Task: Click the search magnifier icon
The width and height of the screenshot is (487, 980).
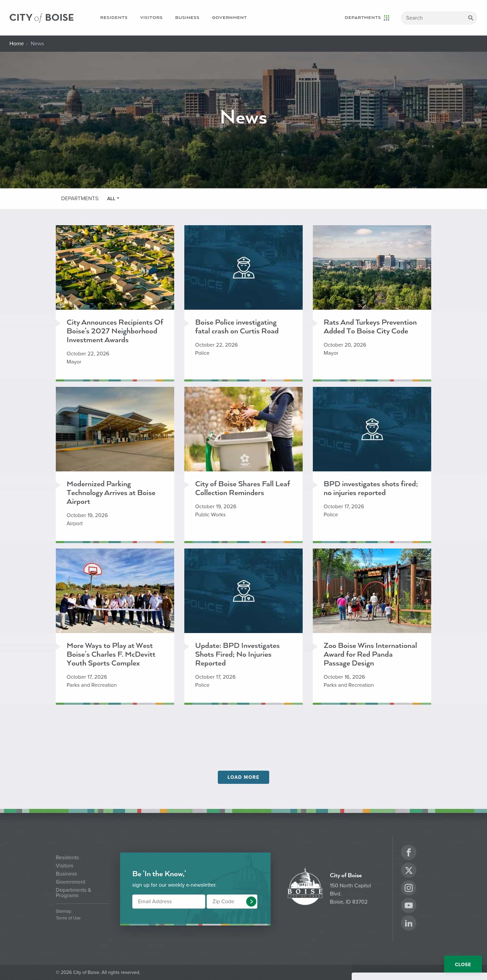Action: (x=471, y=18)
